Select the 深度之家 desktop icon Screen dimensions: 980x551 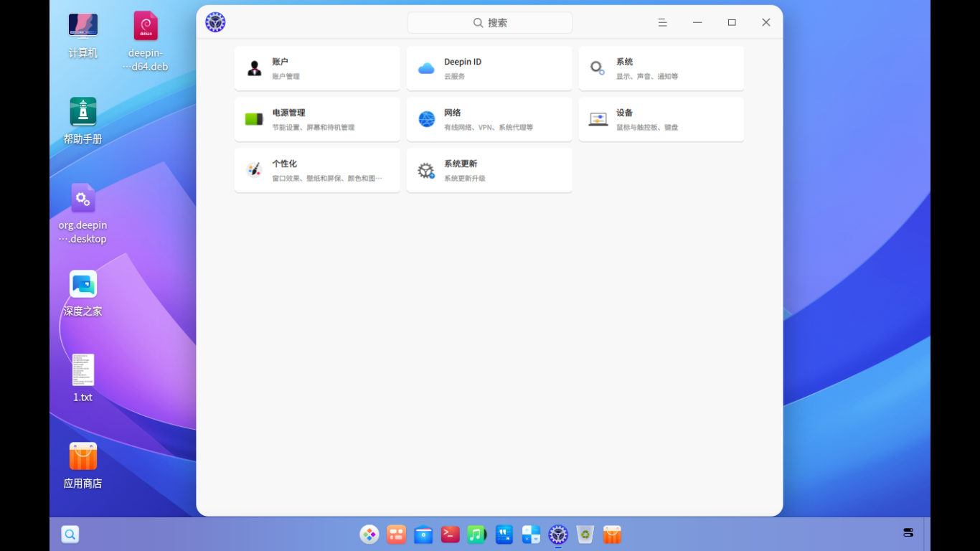83,293
